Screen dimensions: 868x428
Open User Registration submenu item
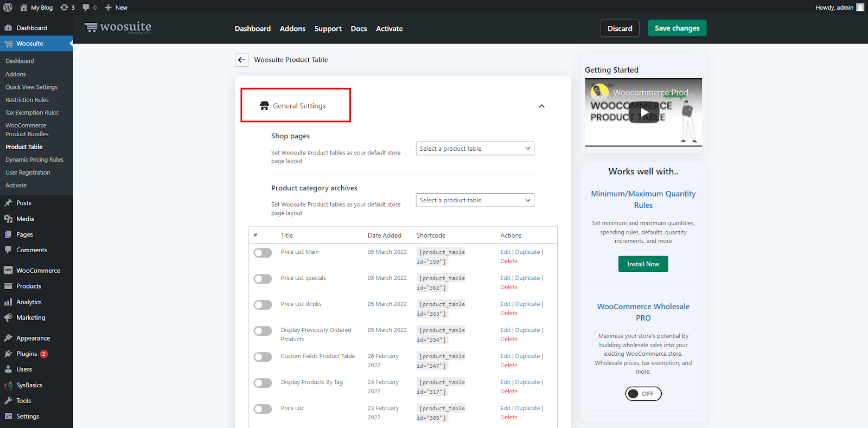click(28, 173)
